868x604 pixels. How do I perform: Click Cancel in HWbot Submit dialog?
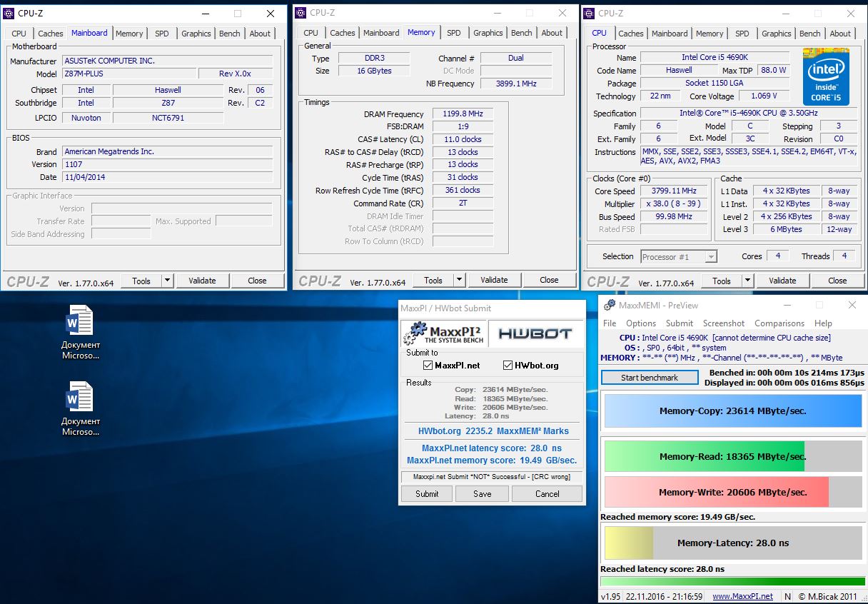(x=547, y=493)
